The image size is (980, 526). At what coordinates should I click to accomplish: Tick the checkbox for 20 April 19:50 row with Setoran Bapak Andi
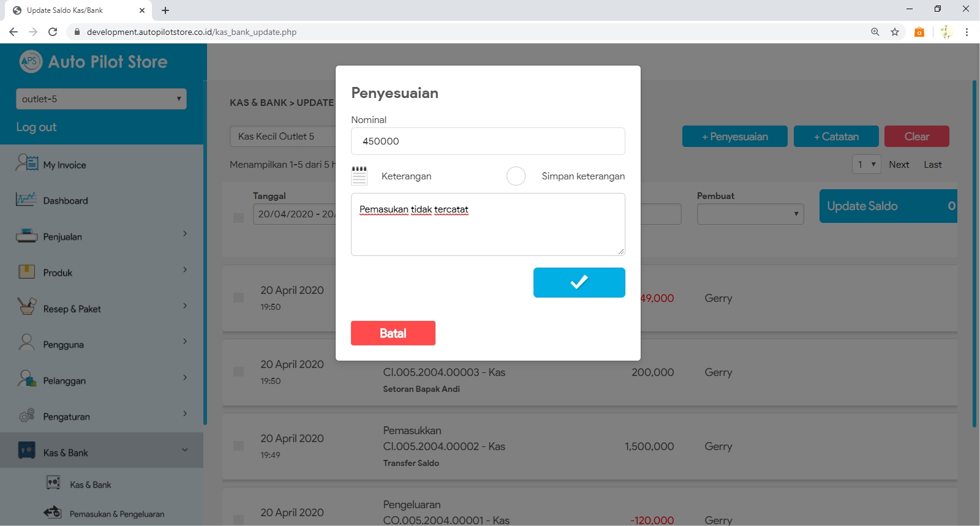pyautogui.click(x=238, y=372)
